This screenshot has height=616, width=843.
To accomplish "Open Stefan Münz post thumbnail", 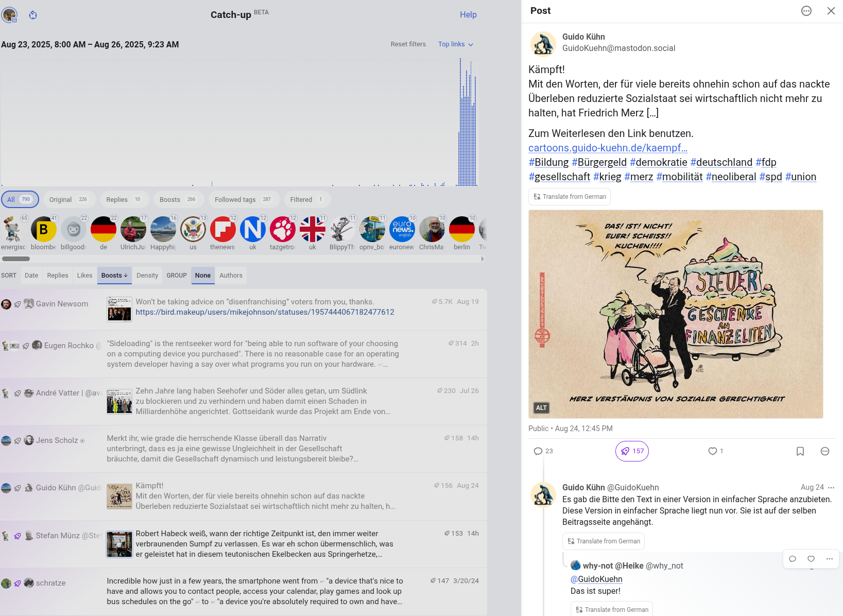I will 119,544.
